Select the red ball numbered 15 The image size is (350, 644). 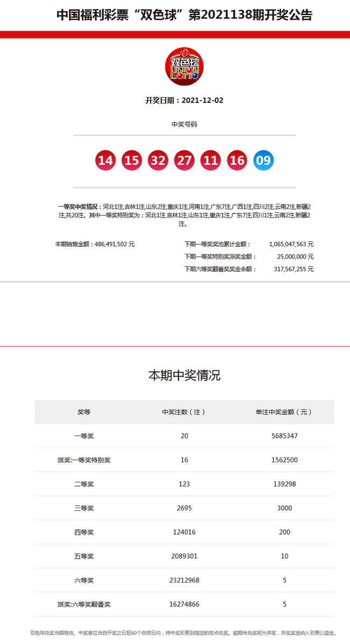click(x=131, y=160)
